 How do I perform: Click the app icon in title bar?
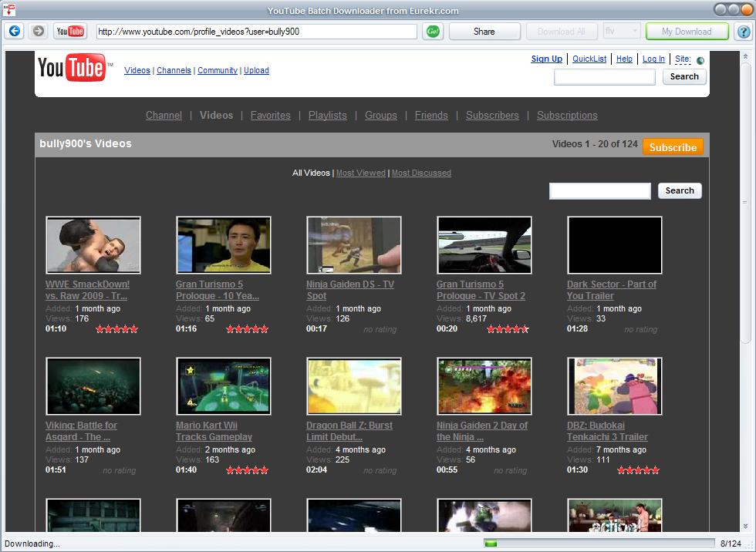[x=9, y=9]
